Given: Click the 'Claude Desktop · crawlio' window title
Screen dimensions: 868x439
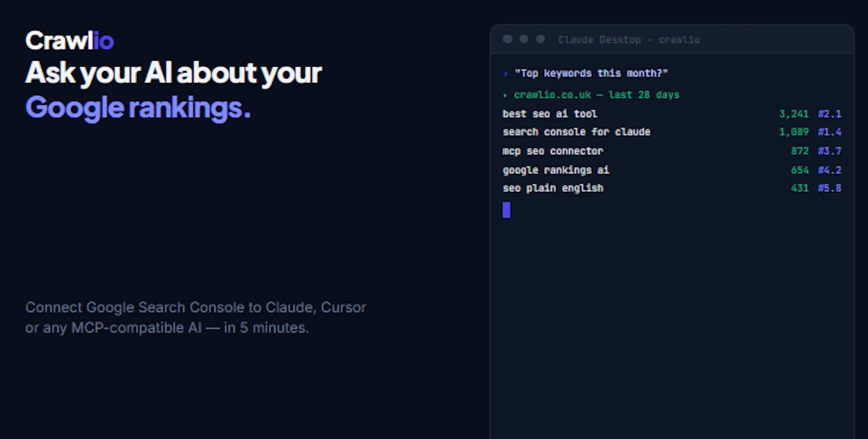Looking at the screenshot, I should 629,40.
